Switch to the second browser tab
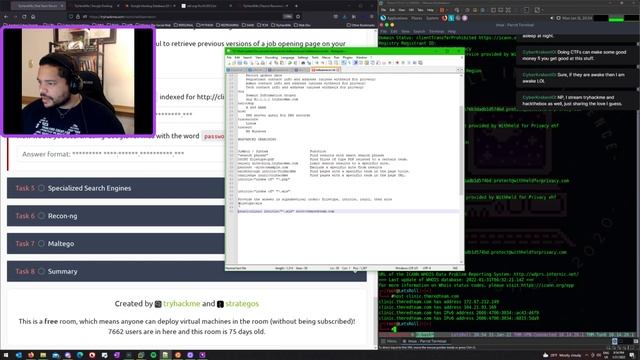 (x=95, y=6)
